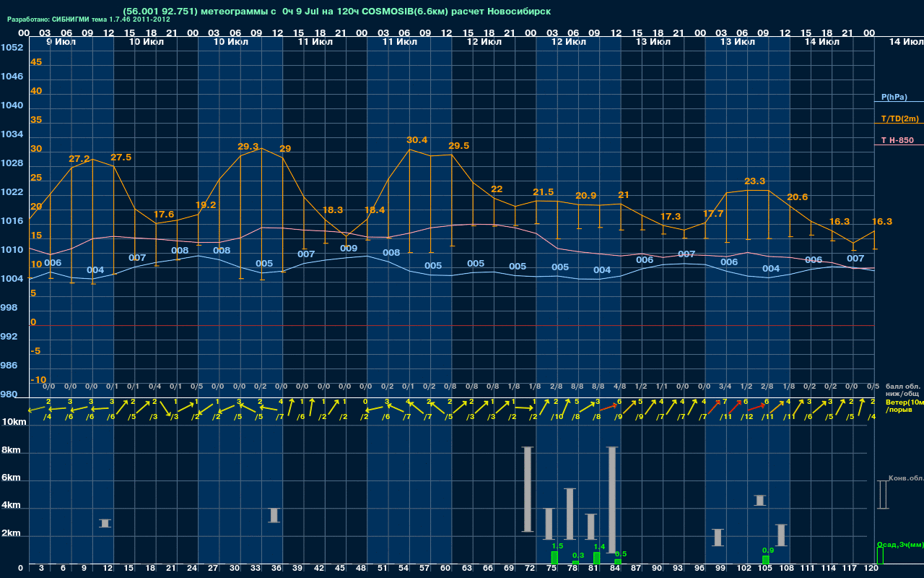The image size is (924, 578).
Task: Click the 20.6 temperature label
Action: coord(797,197)
